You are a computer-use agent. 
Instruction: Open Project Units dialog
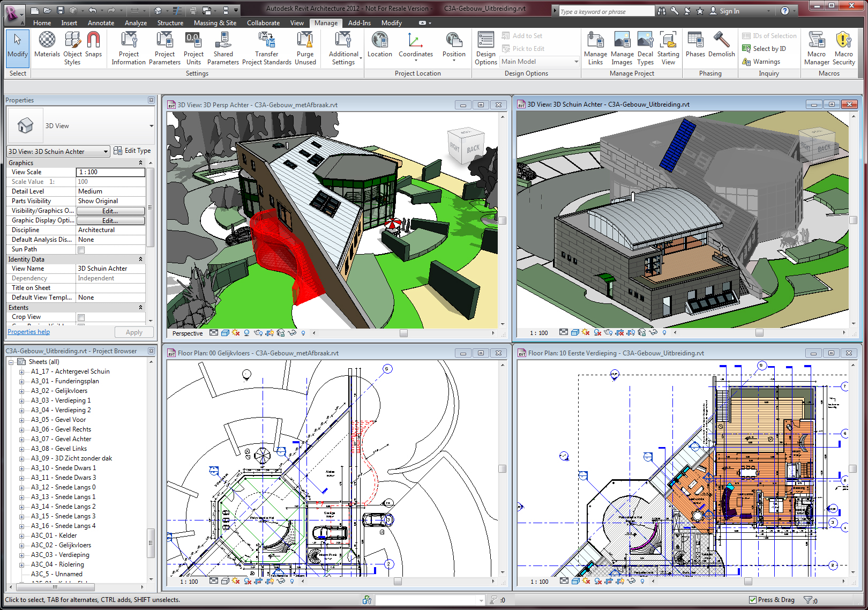pos(193,48)
